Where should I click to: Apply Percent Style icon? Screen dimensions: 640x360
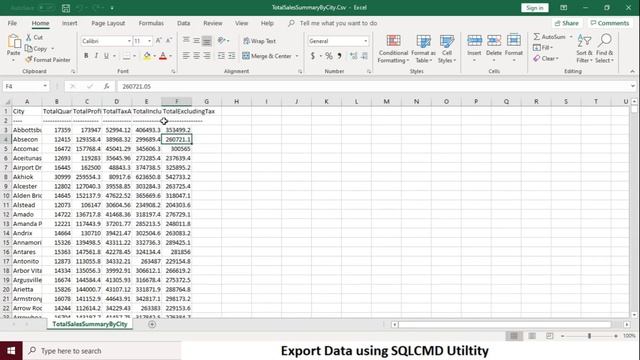click(329, 56)
